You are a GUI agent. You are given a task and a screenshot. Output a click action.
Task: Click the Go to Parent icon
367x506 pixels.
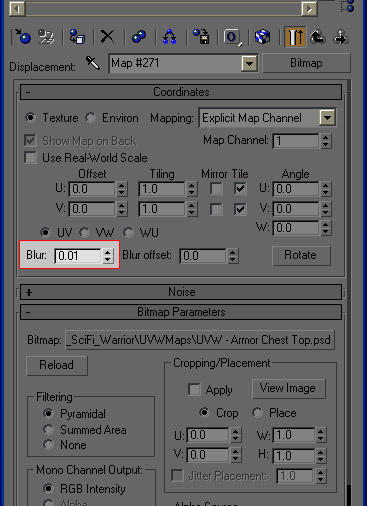[318, 37]
